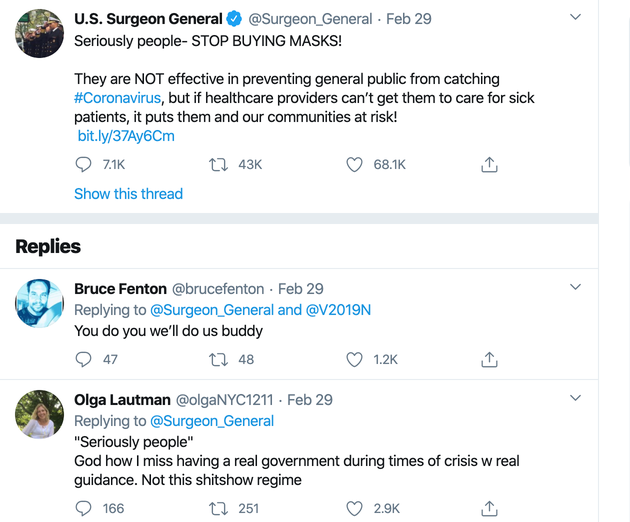This screenshot has height=522, width=630.
Task: Reply to Bruce Fenton's tweet
Action: (84, 359)
